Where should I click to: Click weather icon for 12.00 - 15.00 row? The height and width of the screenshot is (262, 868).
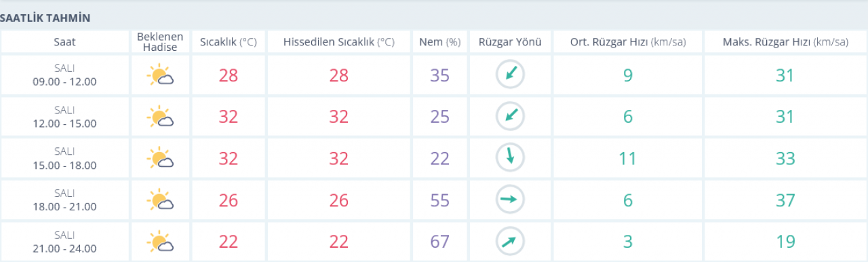tap(160, 117)
